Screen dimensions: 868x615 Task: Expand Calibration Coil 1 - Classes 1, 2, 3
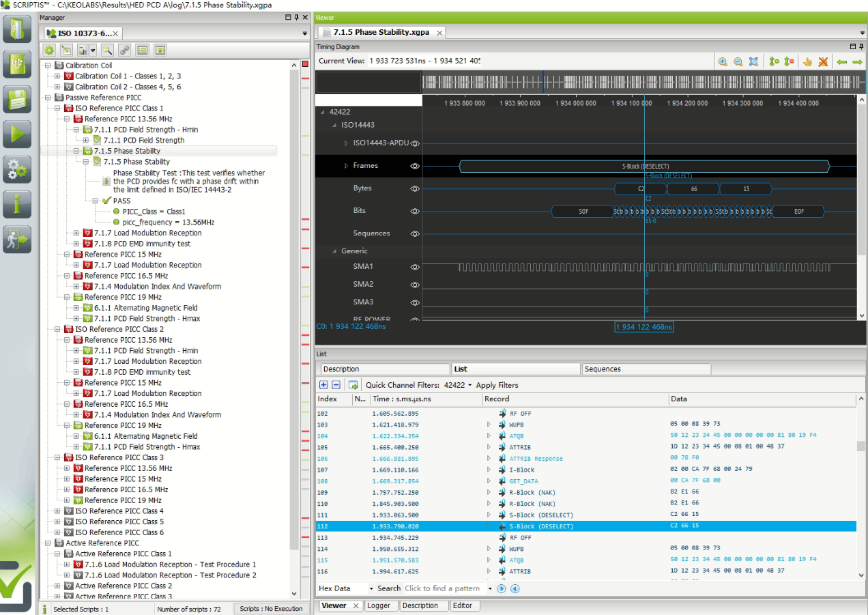tap(57, 76)
